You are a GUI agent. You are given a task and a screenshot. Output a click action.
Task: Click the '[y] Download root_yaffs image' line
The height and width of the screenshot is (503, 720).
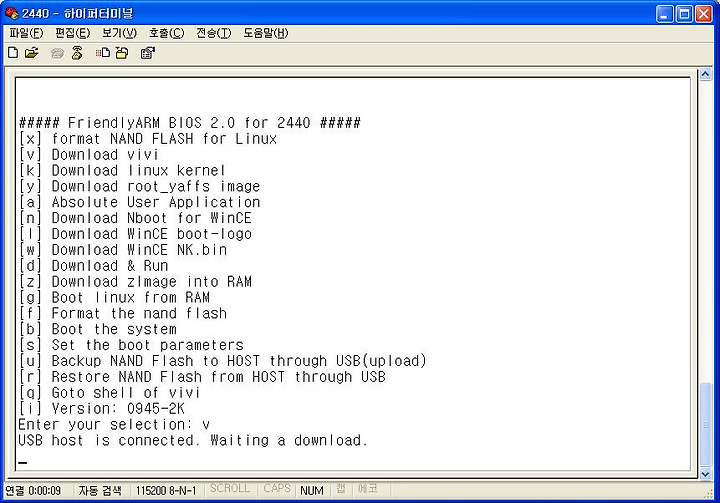point(139,187)
